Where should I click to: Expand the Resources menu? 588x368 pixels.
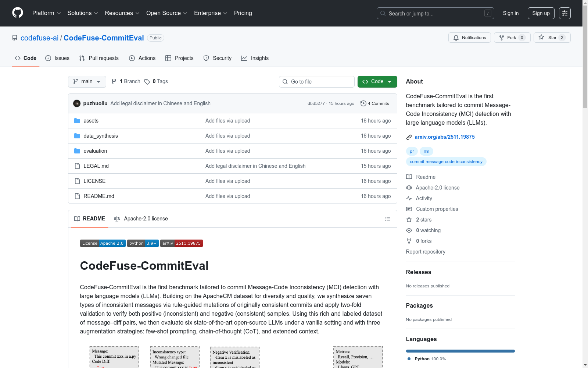pos(122,13)
